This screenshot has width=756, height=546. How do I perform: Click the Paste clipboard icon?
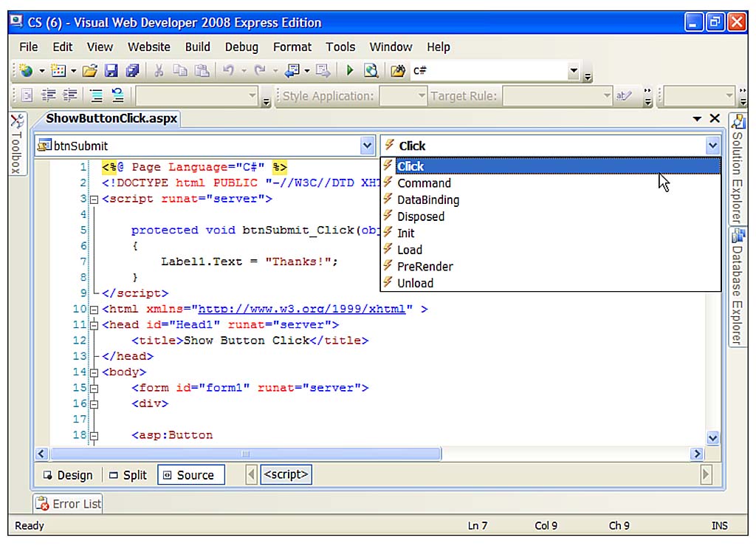pyautogui.click(x=202, y=71)
